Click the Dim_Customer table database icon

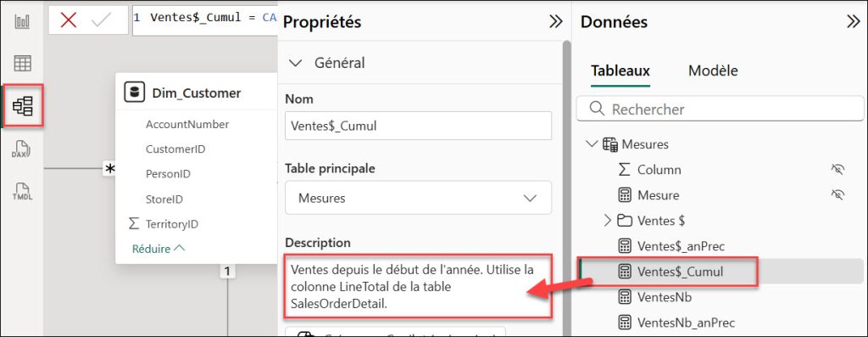pos(133,92)
